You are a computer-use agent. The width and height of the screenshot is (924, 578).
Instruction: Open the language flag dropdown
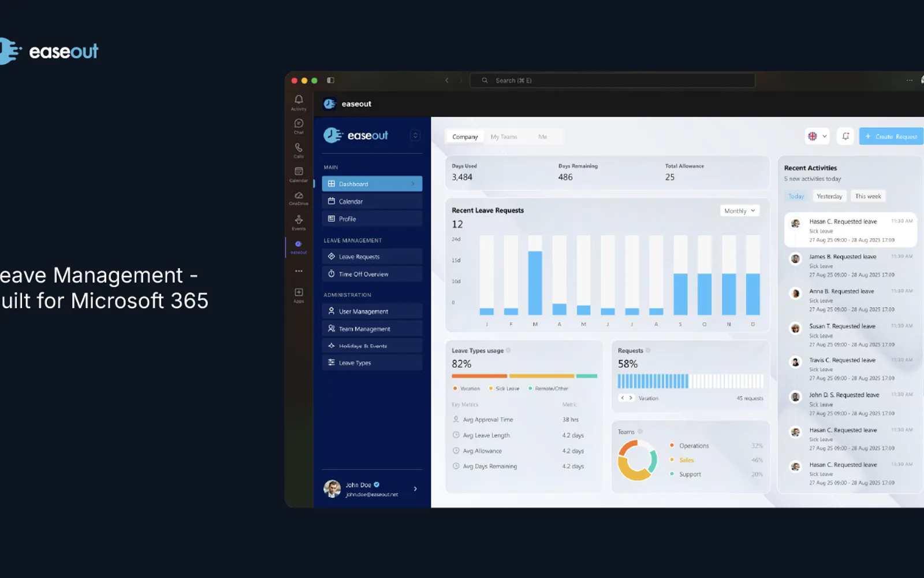[x=817, y=136]
